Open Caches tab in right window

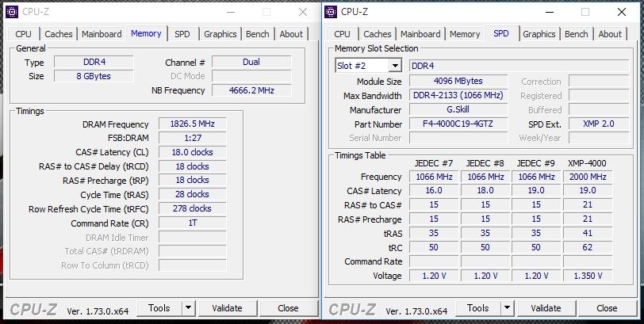pyautogui.click(x=378, y=34)
